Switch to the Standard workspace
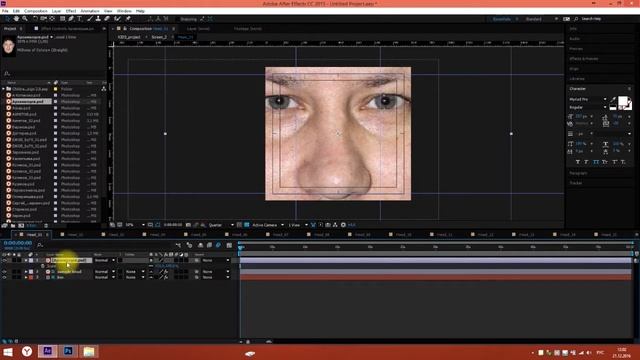This screenshot has height=360, width=640. pyautogui.click(x=533, y=19)
